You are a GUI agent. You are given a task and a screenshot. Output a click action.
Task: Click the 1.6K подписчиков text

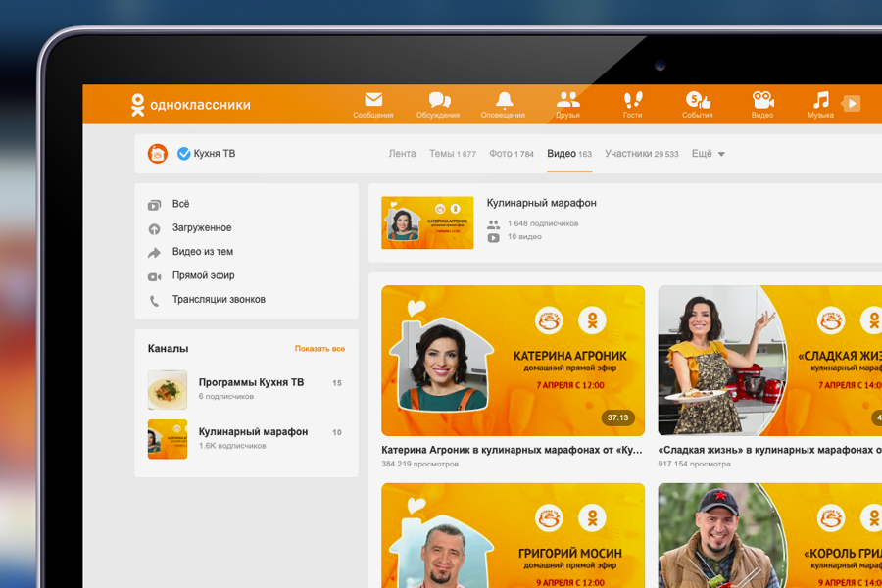tap(232, 446)
